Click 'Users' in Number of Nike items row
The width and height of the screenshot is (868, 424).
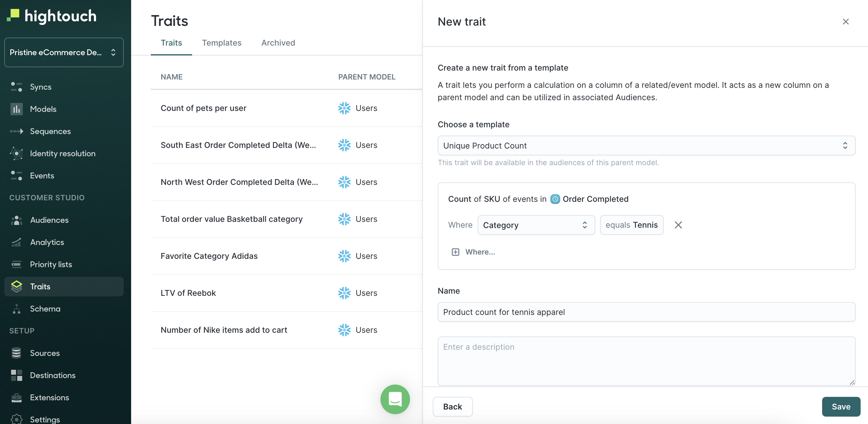point(366,330)
